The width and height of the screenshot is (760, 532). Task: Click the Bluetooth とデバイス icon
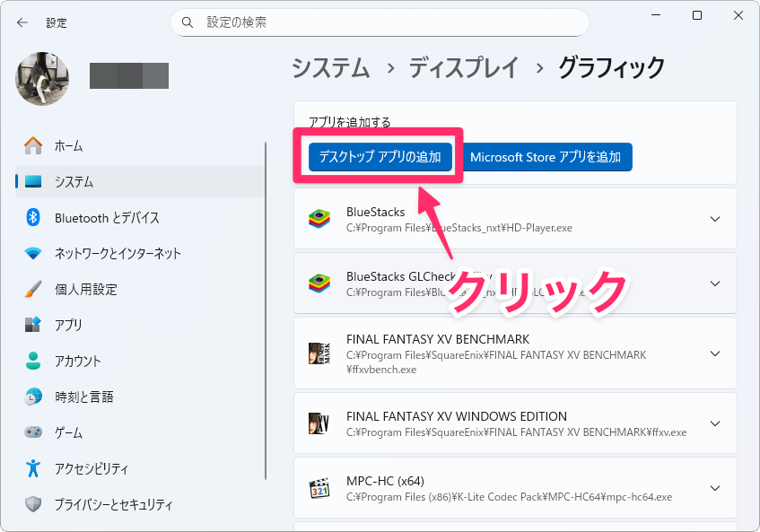[33, 217]
